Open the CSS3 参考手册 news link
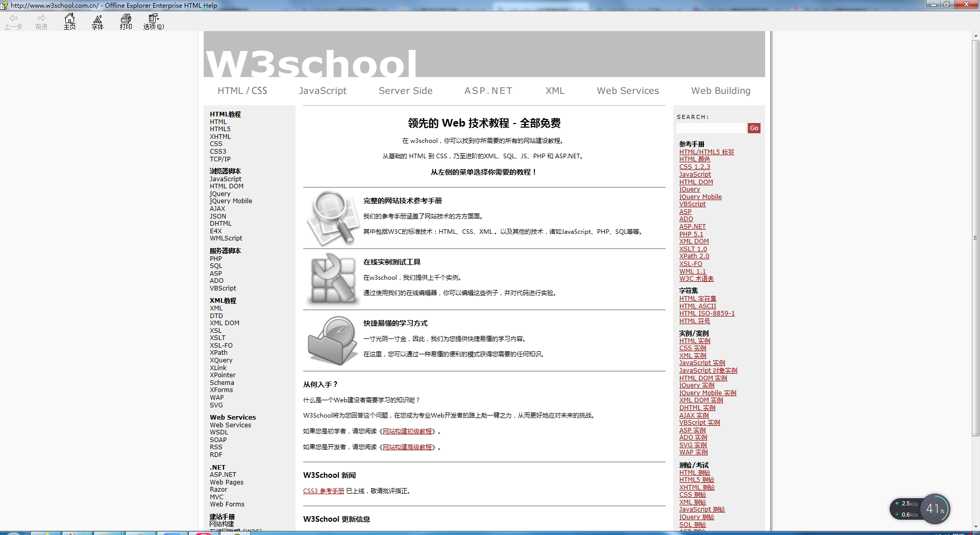This screenshot has width=980, height=535. coord(324,491)
